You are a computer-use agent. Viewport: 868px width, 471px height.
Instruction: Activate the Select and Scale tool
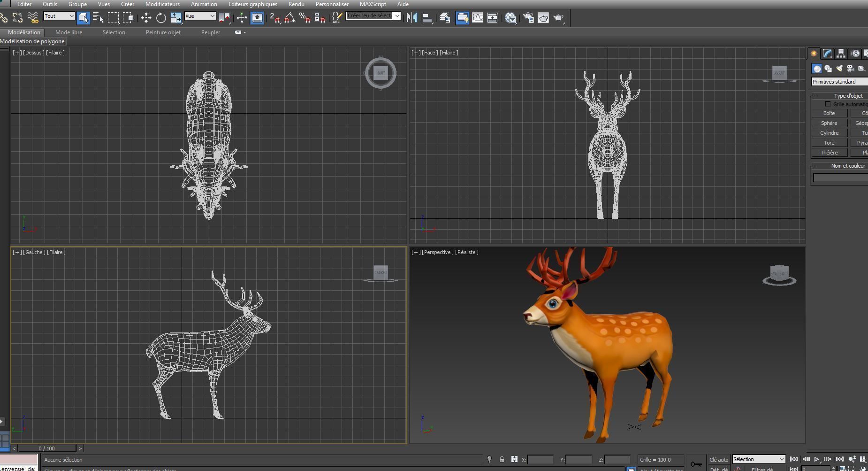[176, 18]
